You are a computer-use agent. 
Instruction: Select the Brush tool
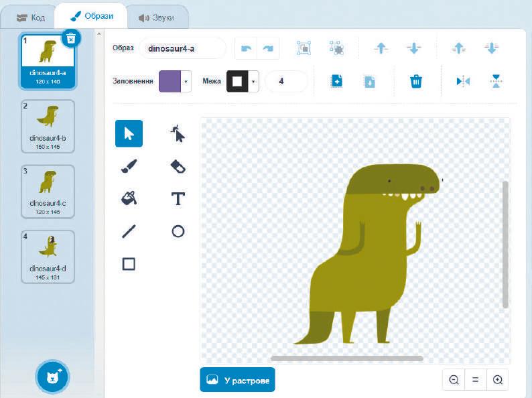click(129, 166)
